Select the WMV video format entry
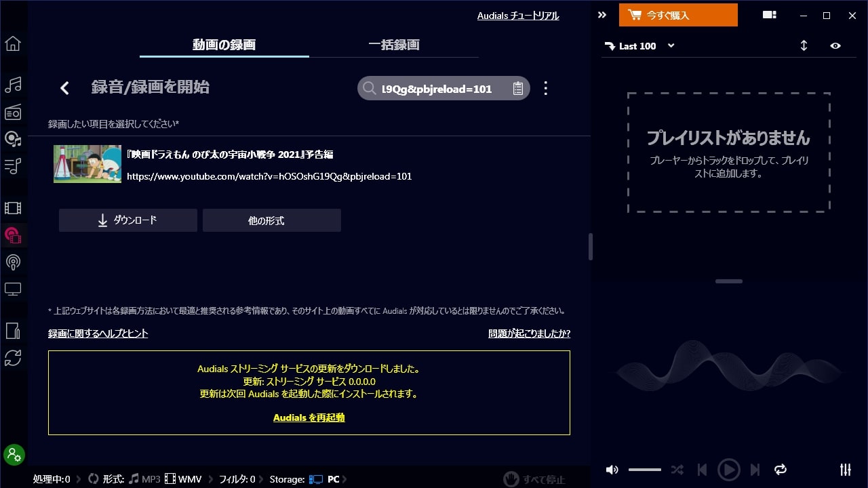Image resolution: width=868 pixels, height=488 pixels. 183,479
